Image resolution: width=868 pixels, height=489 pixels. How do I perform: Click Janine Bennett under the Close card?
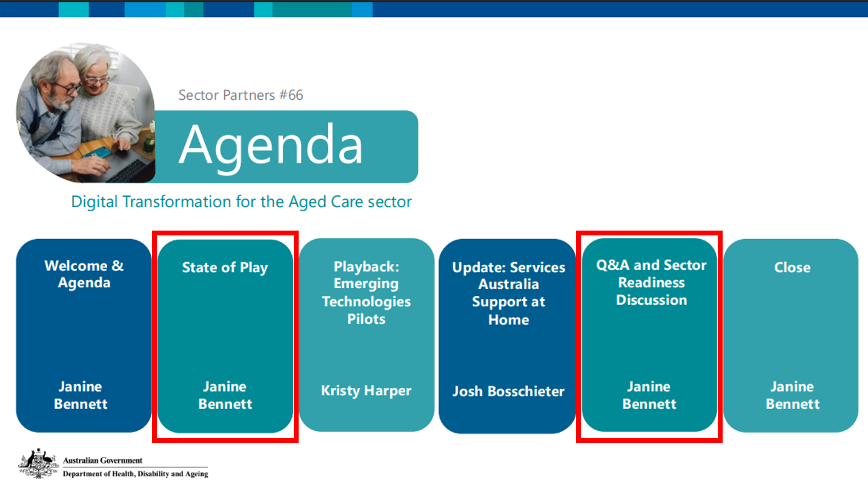click(x=792, y=395)
